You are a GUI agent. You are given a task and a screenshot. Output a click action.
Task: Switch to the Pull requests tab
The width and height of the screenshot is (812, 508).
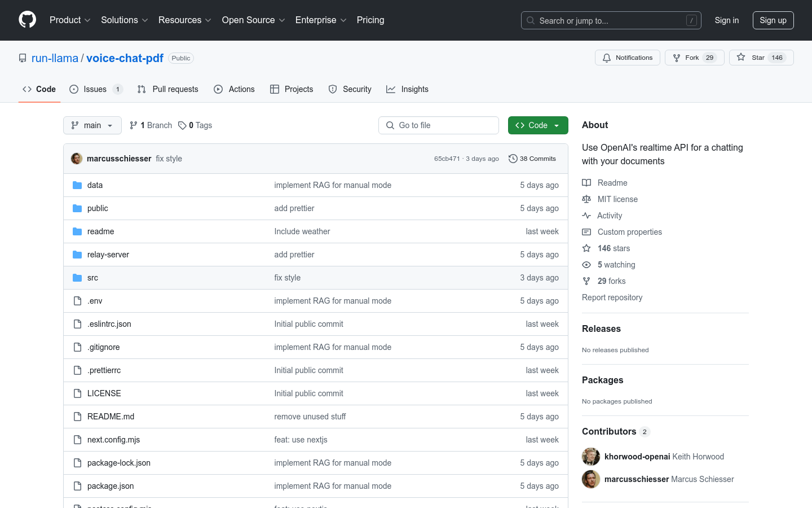click(x=168, y=89)
